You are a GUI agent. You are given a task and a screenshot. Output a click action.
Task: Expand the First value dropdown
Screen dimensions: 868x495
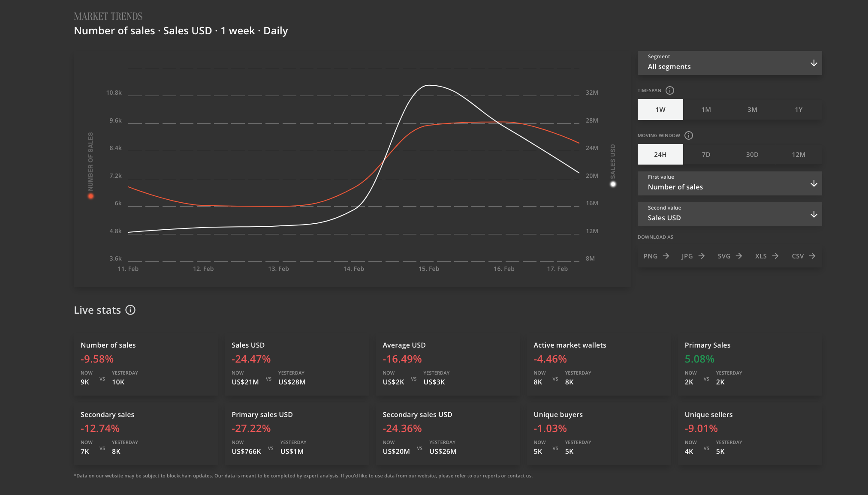(729, 183)
